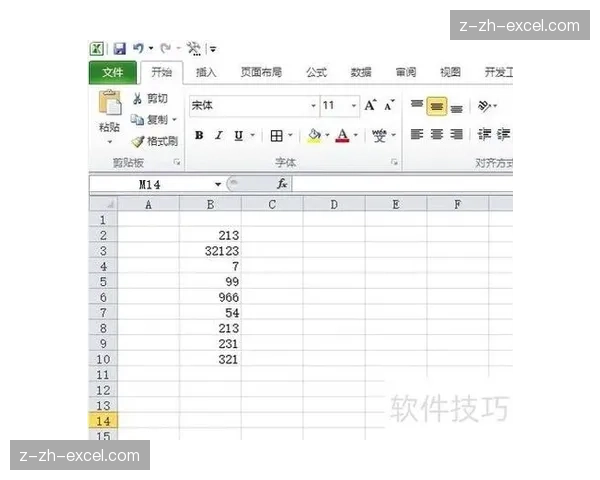The width and height of the screenshot is (600, 480).
Task: Open the Excel application icon menu
Action: click(x=97, y=49)
